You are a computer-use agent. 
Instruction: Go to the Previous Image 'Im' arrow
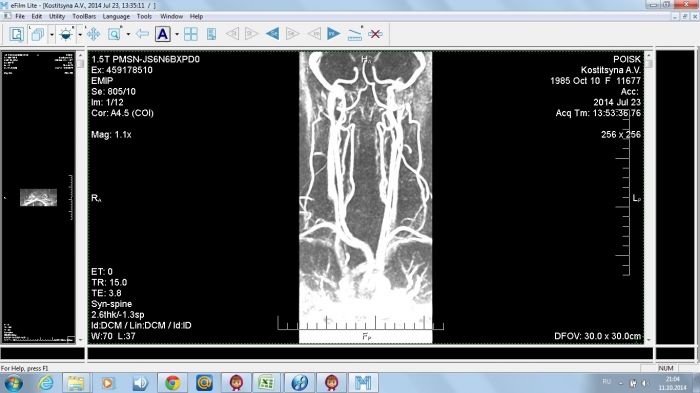[314, 34]
